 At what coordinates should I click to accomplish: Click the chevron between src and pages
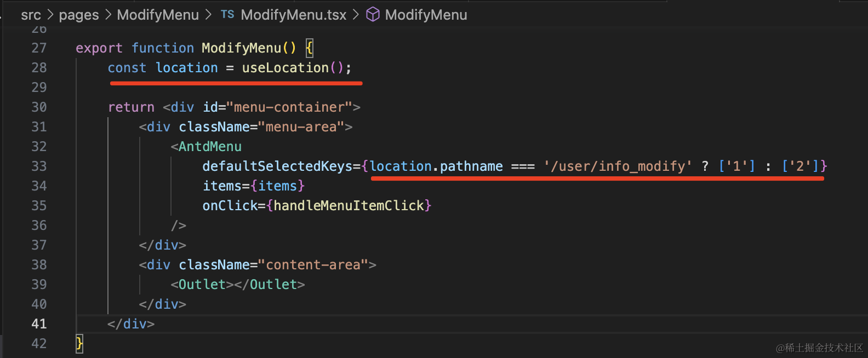coord(50,15)
